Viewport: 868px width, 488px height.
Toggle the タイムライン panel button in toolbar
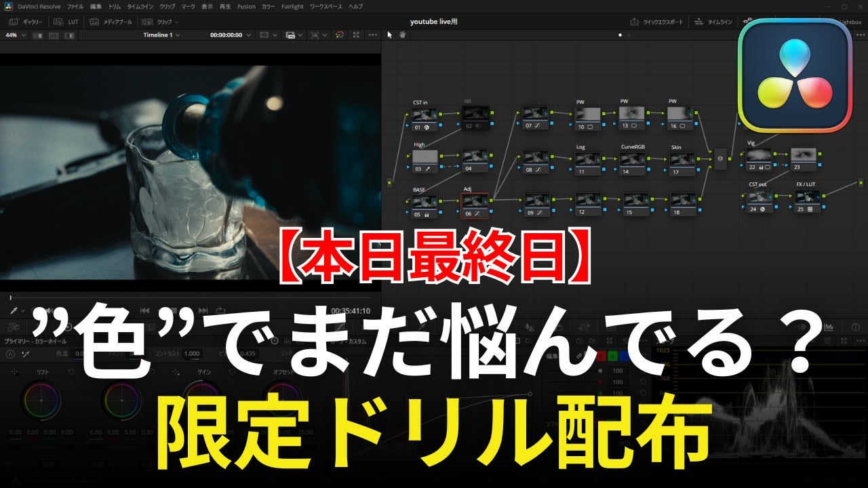pyautogui.click(x=715, y=22)
